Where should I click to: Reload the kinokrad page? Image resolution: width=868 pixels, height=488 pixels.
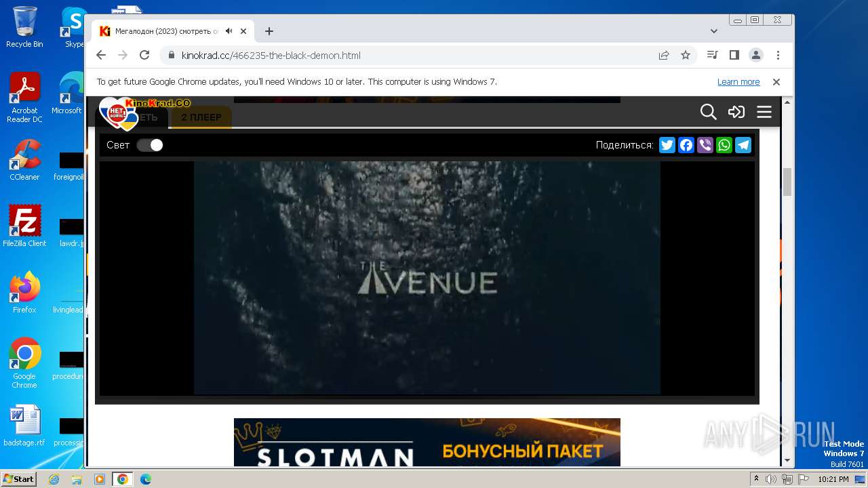(x=144, y=55)
